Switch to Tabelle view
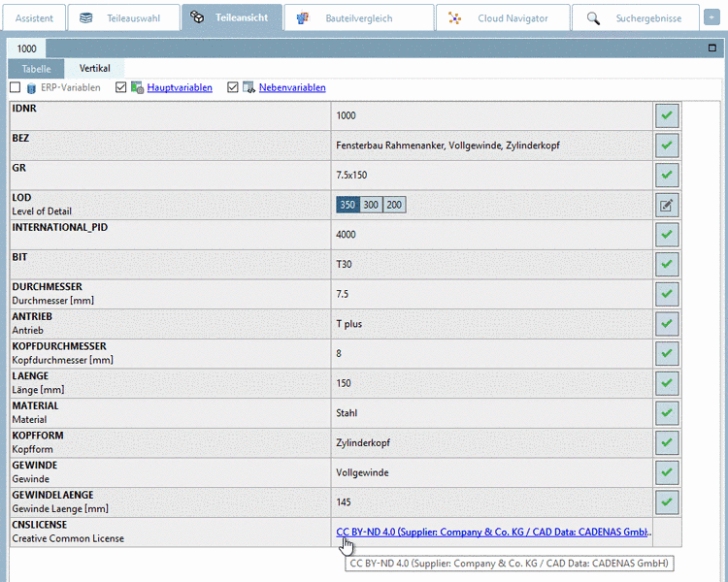This screenshot has width=728, height=582. [36, 69]
